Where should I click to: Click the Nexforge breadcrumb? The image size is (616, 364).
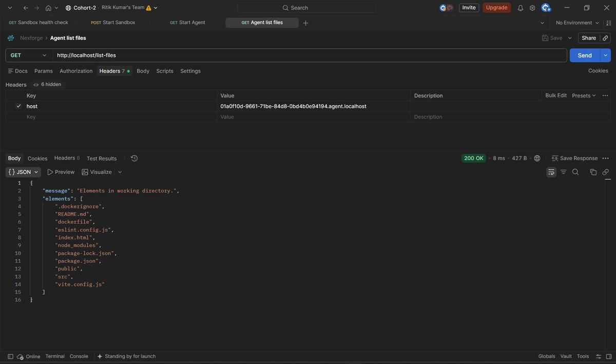click(32, 38)
